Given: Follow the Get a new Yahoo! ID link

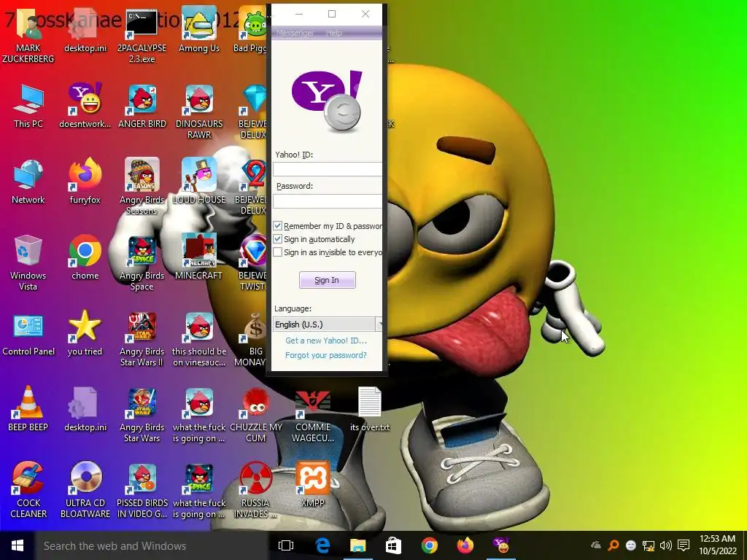Looking at the screenshot, I should (x=326, y=341).
